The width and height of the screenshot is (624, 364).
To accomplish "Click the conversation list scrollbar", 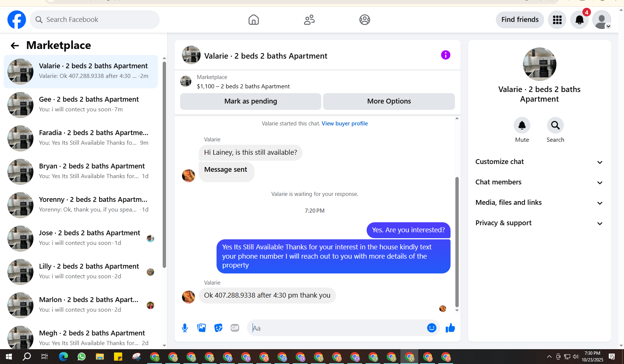I will point(164,164).
